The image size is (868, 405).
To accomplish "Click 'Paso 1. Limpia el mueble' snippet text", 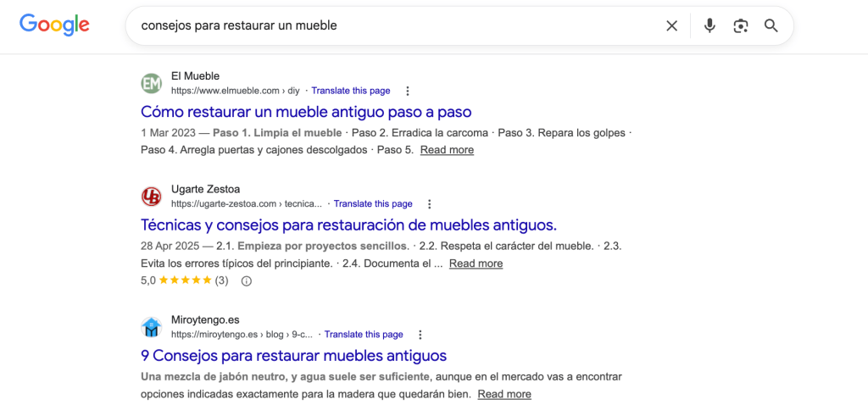I will click(277, 133).
